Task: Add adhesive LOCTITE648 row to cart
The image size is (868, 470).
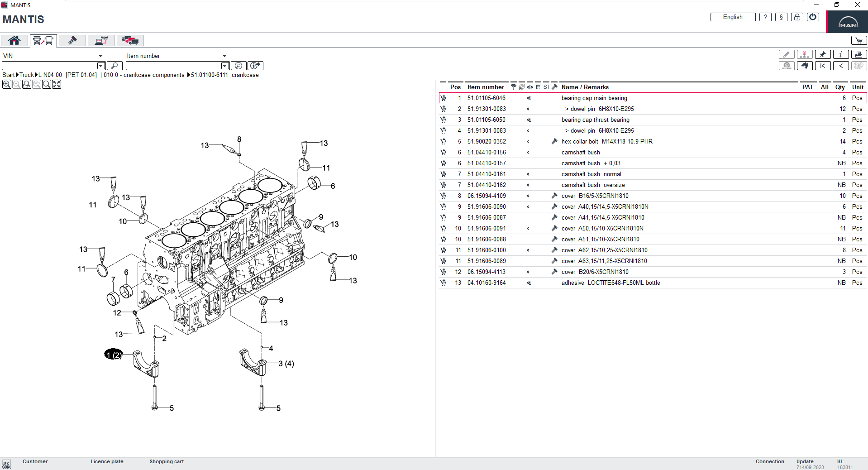Action: tap(444, 283)
